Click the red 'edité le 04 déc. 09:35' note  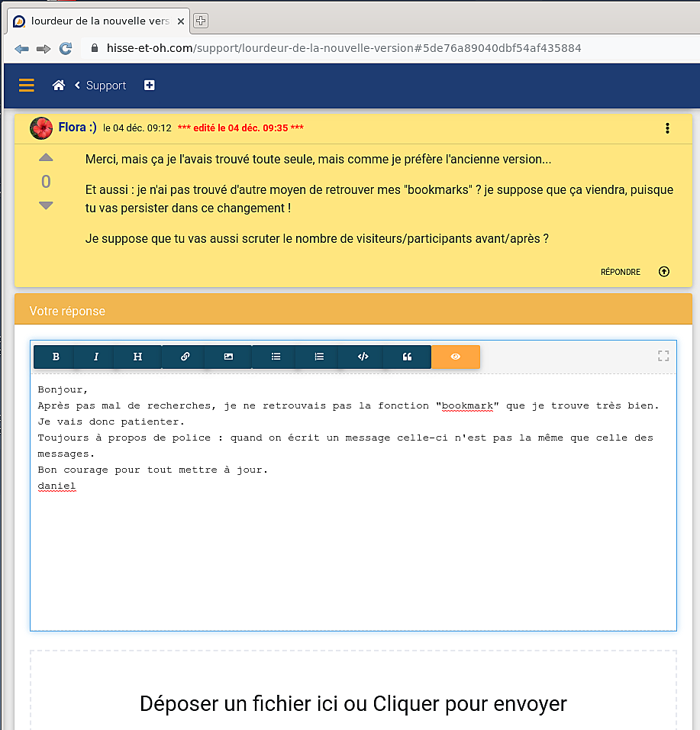240,128
